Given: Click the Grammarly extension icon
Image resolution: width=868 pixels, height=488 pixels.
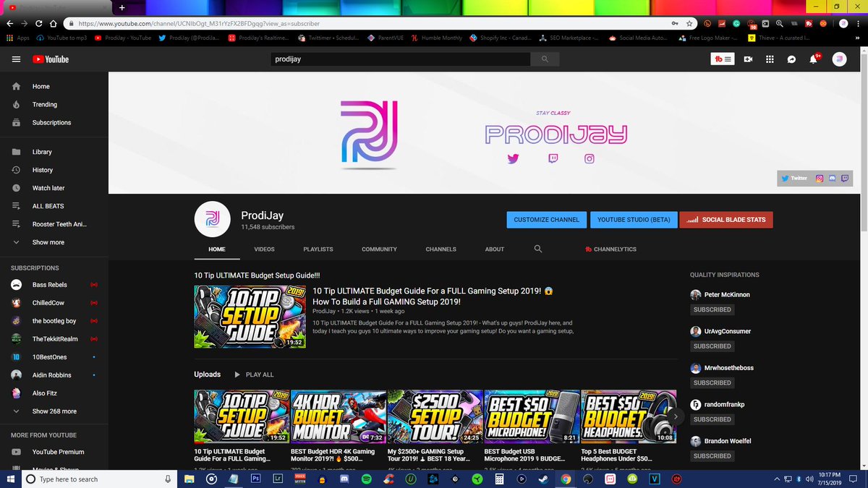Looking at the screenshot, I should (x=736, y=23).
